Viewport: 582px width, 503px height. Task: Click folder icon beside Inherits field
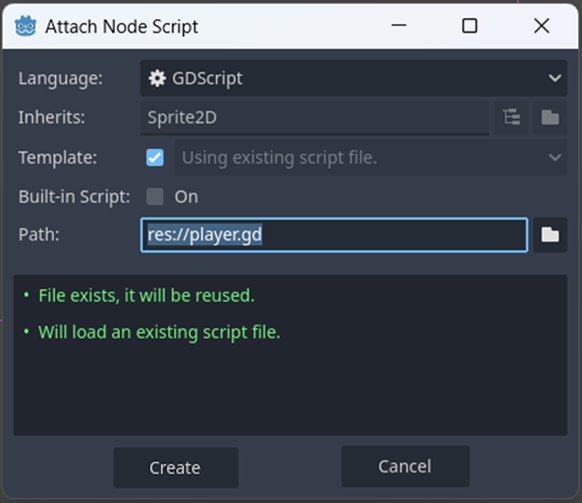click(550, 117)
